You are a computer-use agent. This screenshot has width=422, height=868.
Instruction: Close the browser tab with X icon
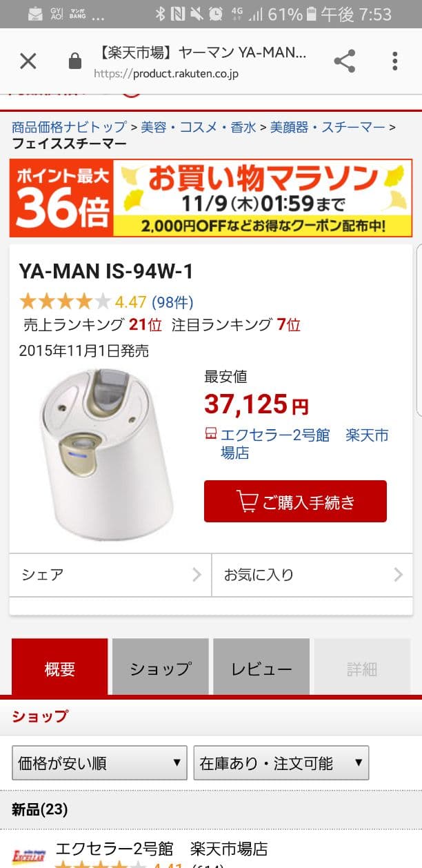(28, 61)
